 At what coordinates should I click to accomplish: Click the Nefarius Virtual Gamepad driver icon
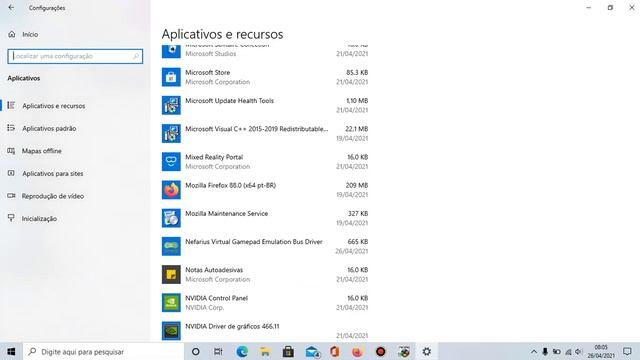click(171, 246)
